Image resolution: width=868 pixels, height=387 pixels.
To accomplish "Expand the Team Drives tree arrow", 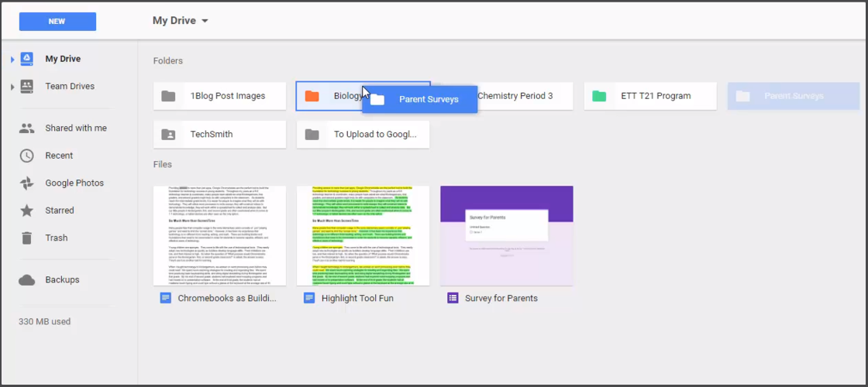I will pyautogui.click(x=12, y=87).
